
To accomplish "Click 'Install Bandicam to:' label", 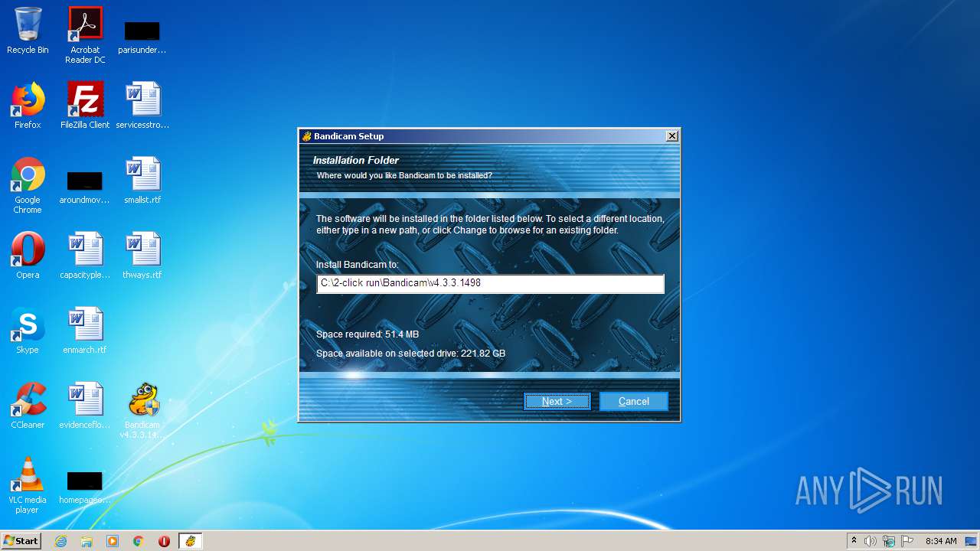I will [358, 264].
